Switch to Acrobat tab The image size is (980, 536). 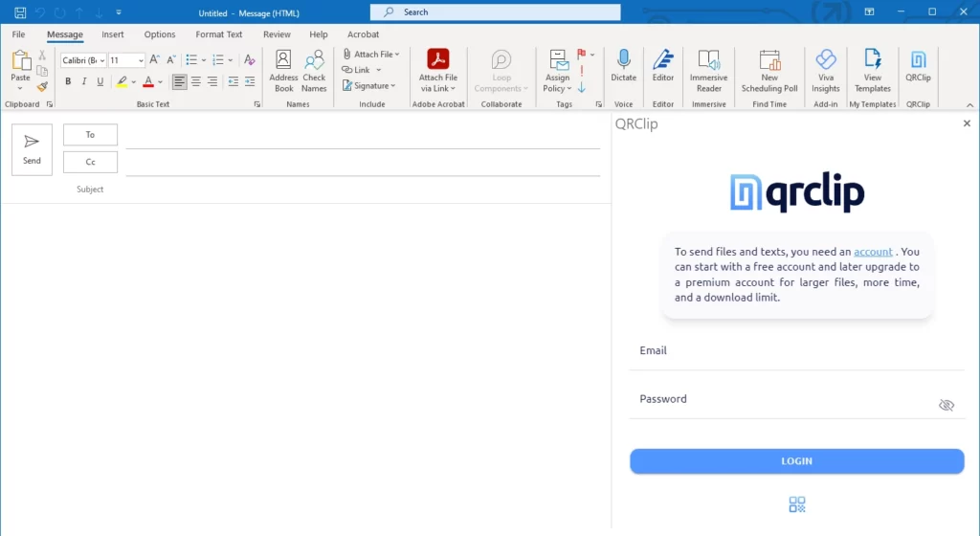click(363, 34)
